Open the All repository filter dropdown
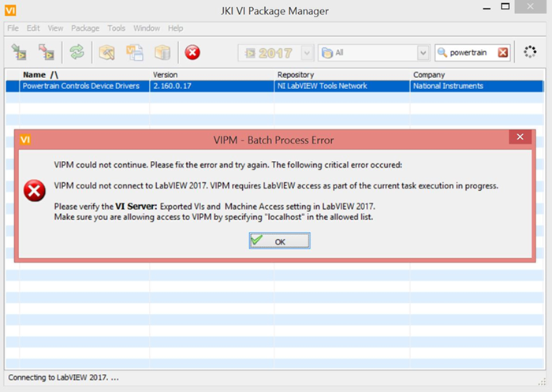This screenshot has width=552, height=392. (423, 53)
